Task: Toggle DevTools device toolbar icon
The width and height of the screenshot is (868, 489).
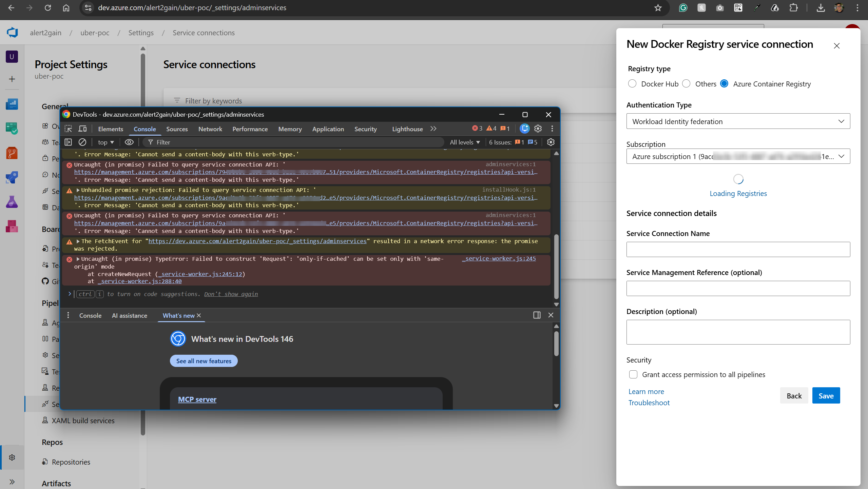Action: pyautogui.click(x=82, y=129)
